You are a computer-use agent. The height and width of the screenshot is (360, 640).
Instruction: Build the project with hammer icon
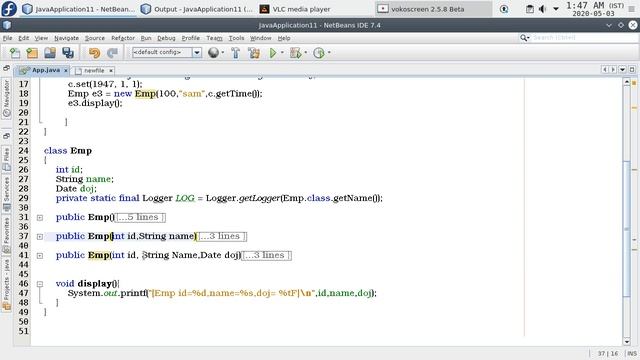point(236,53)
